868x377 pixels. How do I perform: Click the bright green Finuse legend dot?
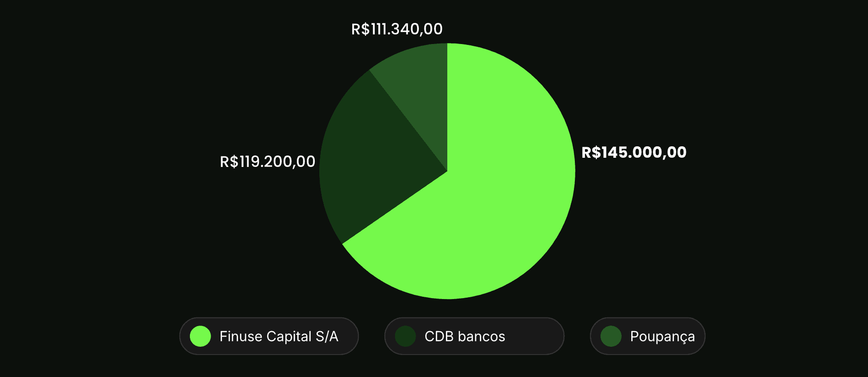pyautogui.click(x=200, y=336)
